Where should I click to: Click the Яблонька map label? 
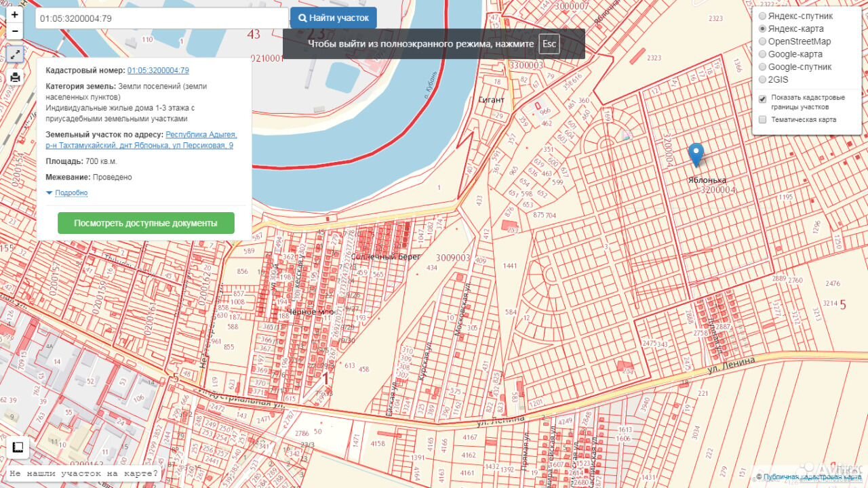pos(707,180)
